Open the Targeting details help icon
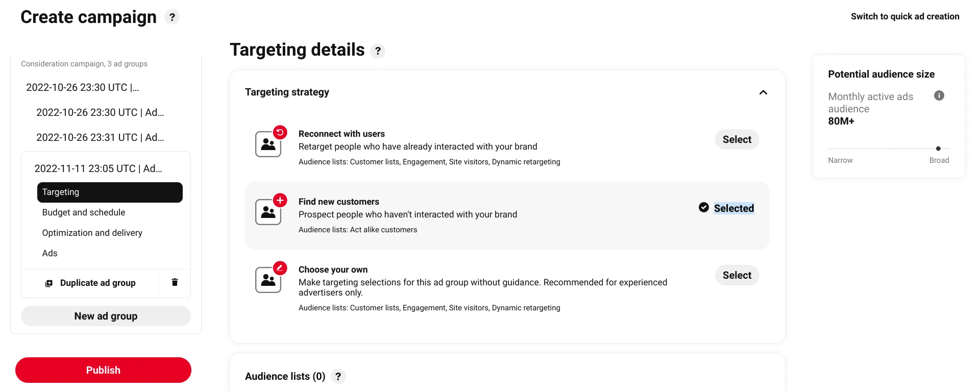The height and width of the screenshot is (391, 980). [378, 51]
